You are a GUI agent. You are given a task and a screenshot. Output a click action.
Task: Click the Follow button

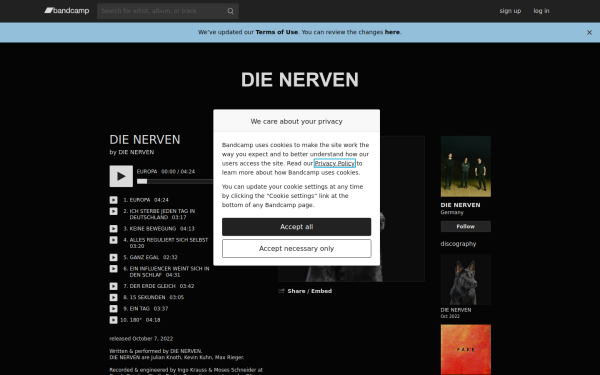tap(466, 227)
